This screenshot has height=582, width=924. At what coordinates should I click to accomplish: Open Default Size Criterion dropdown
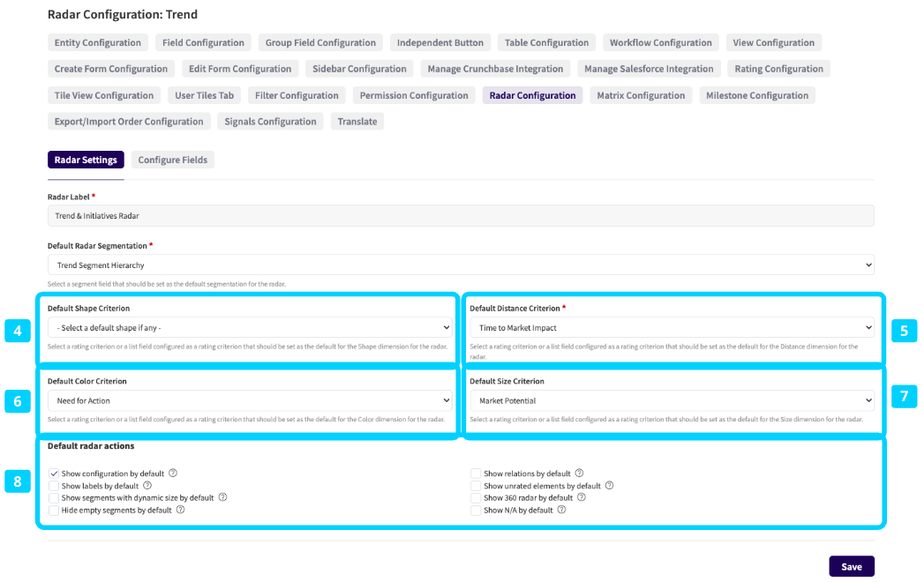pos(671,400)
